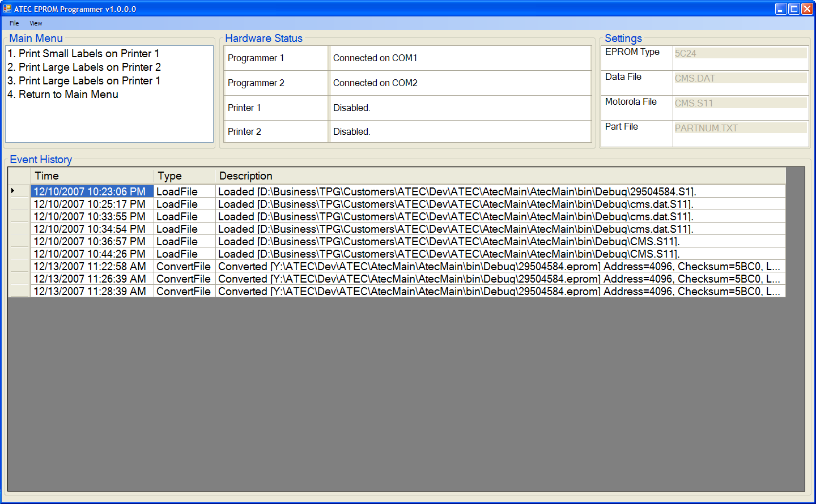
Task: Select 'Print Large Labels on Printer 1'
Action: click(84, 80)
